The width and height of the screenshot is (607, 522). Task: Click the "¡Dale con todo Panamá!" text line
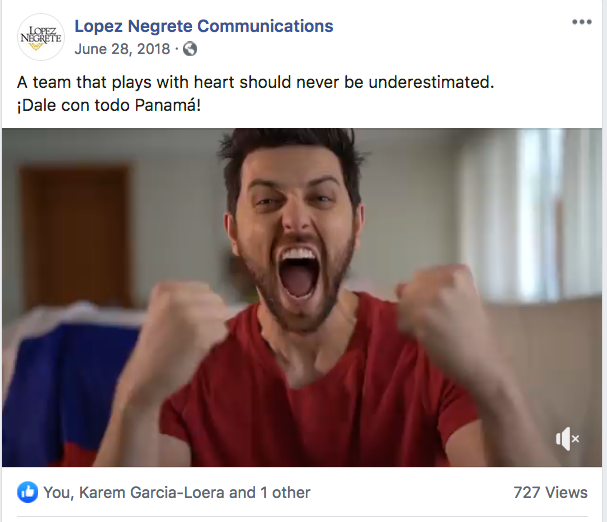[x=109, y=105]
